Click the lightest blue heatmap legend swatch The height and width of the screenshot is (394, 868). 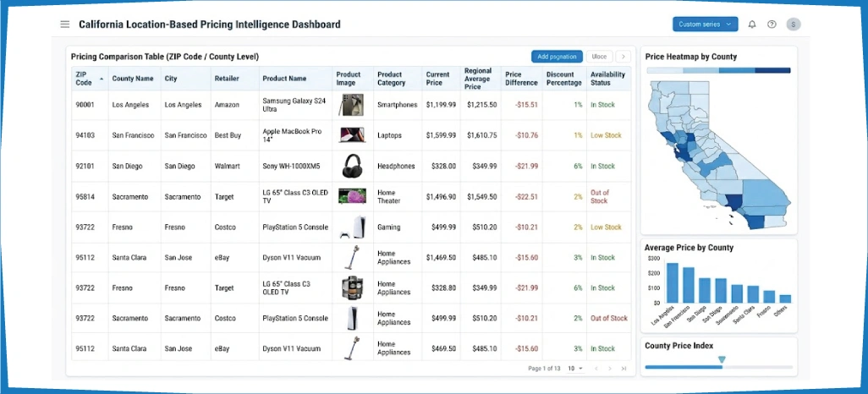coord(665,70)
